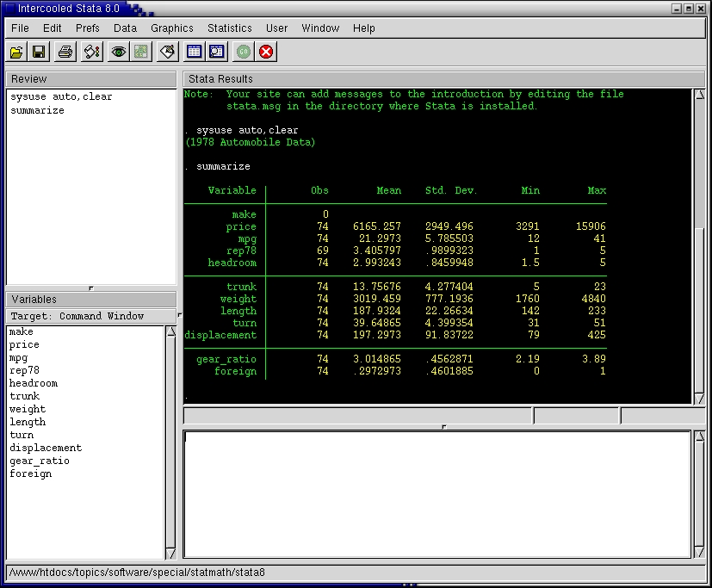712x588 pixels.
Task: Open the Graphics menu
Action: (x=172, y=28)
